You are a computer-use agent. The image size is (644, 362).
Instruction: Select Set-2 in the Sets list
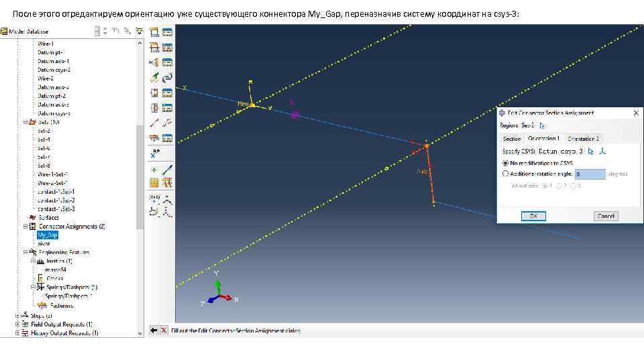coord(44,131)
